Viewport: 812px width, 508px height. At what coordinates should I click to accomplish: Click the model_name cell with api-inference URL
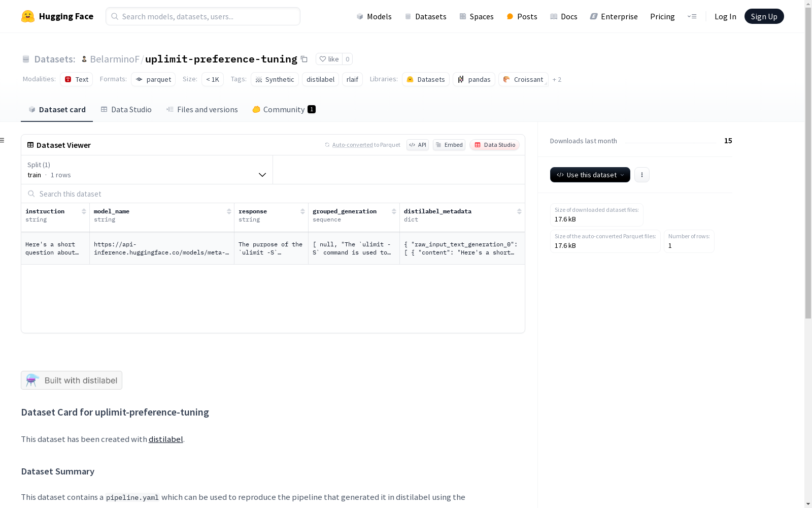click(x=162, y=248)
